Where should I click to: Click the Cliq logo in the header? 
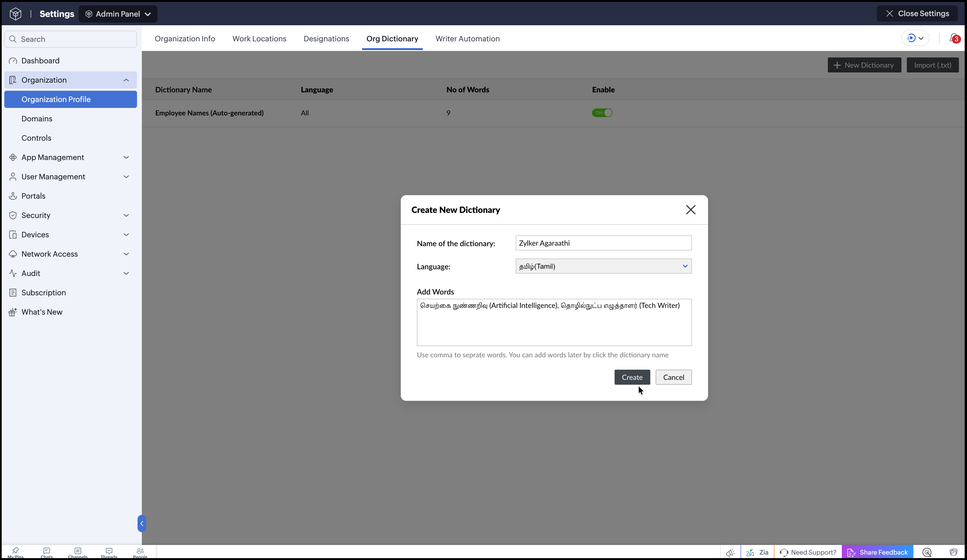click(x=15, y=14)
